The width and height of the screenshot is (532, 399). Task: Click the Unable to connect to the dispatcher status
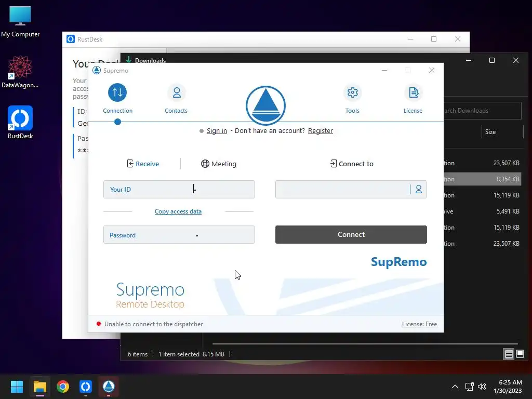point(150,324)
